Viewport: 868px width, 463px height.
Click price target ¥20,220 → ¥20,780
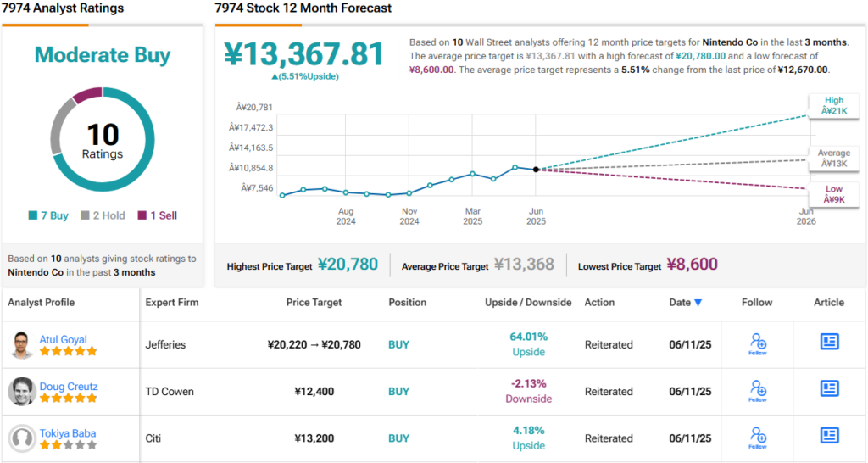314,344
